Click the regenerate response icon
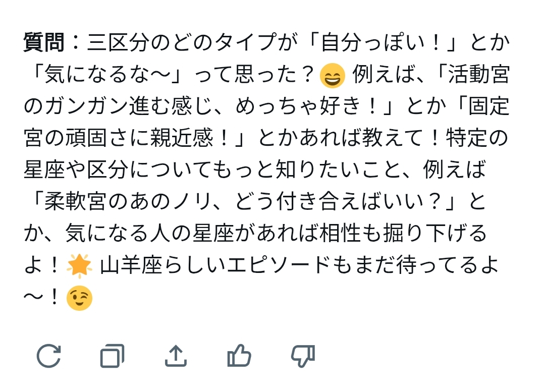545x392 pixels. pos(49,356)
